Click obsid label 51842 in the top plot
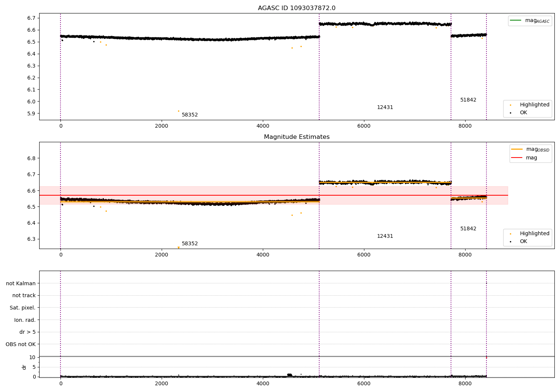Image resolution: width=560 pixels, height=392 pixels. pos(468,100)
